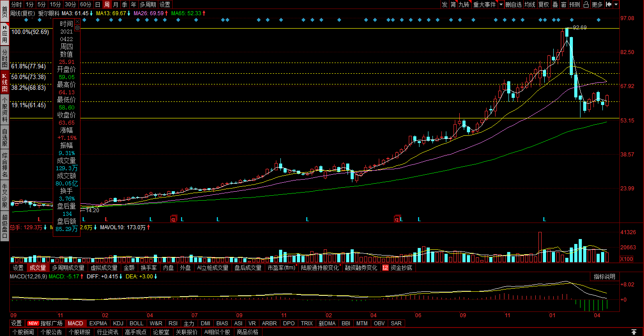Open data panel gear settings
The image size is (644, 336).
[77, 28]
